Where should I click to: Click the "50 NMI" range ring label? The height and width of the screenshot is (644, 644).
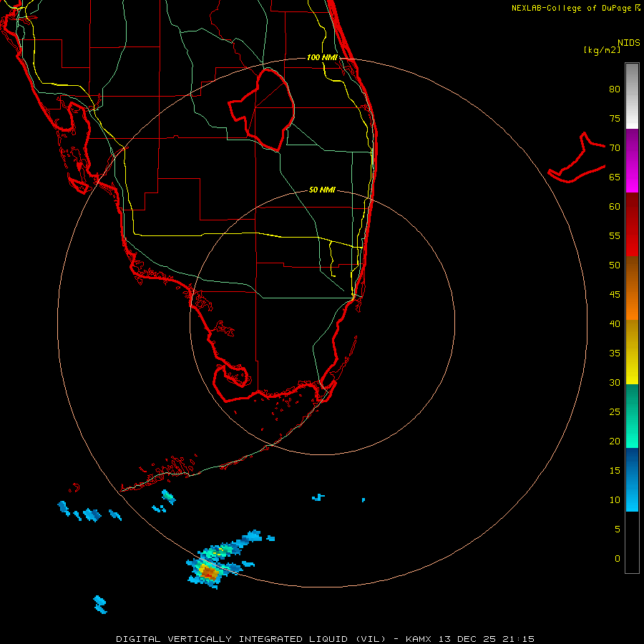click(322, 190)
